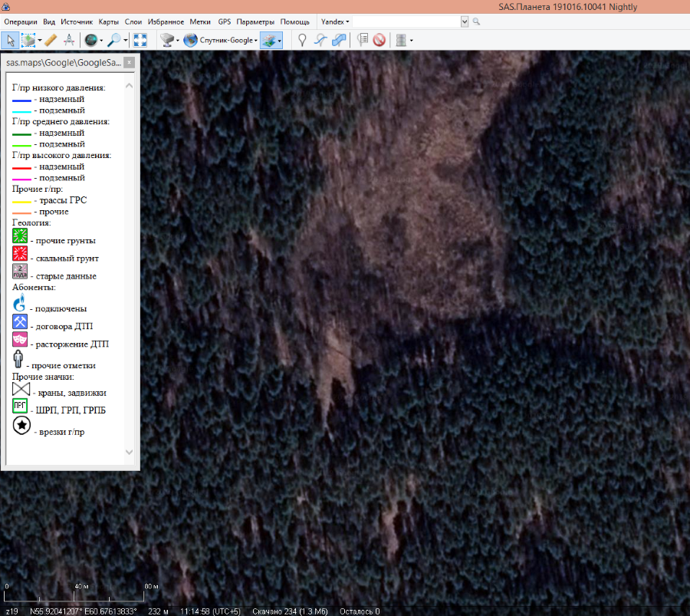Open the Метки menu
Screen dimensions: 690x616
(x=200, y=21)
